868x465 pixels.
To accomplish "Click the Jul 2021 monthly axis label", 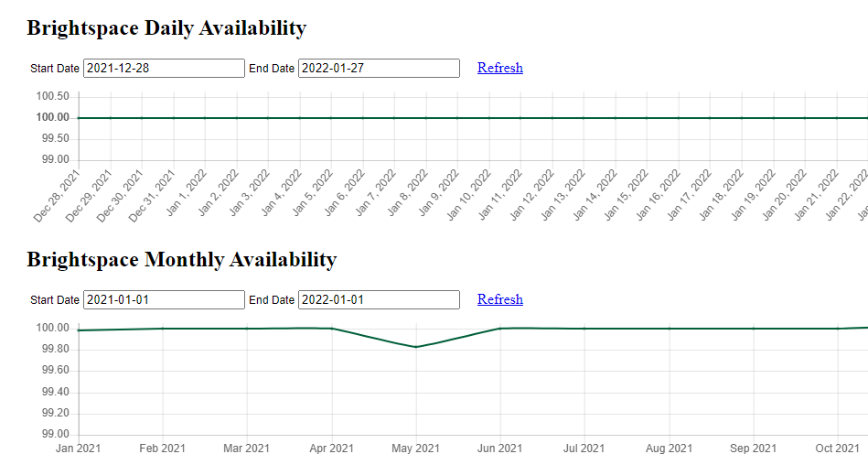I will pyautogui.click(x=584, y=449).
